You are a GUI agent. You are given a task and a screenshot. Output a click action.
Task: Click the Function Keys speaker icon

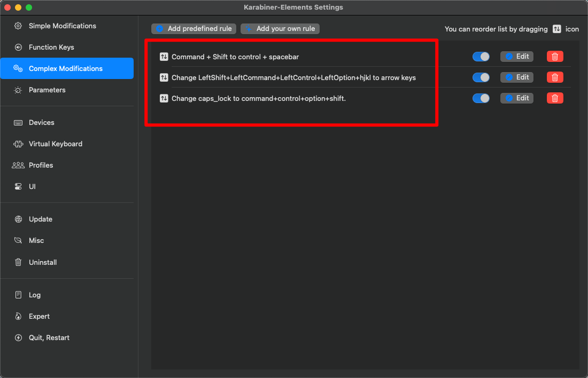(18, 47)
